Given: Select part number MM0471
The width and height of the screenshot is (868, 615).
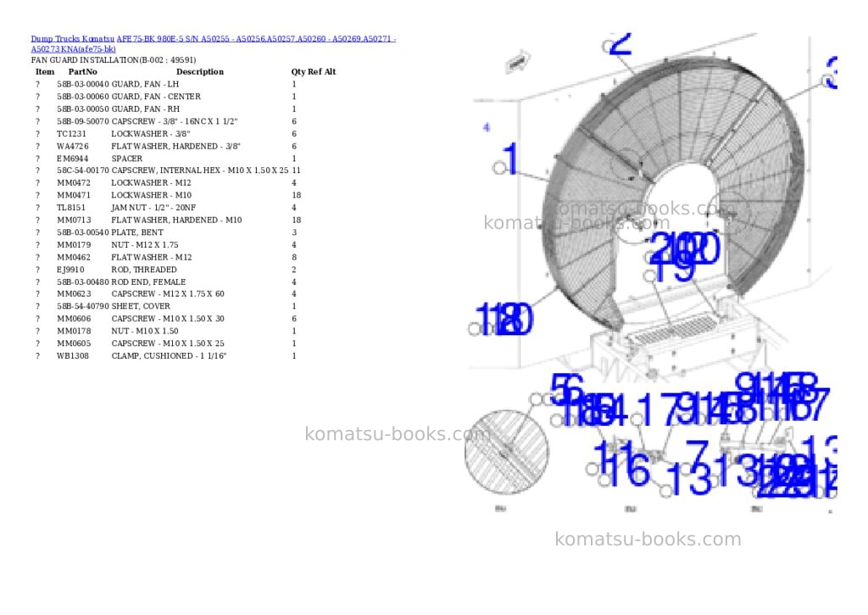Looking at the screenshot, I should [74, 195].
